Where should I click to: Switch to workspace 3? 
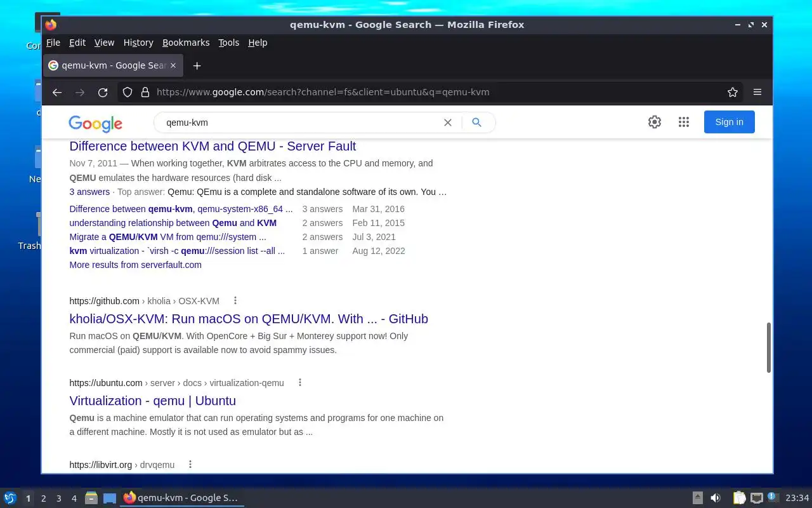click(x=58, y=498)
